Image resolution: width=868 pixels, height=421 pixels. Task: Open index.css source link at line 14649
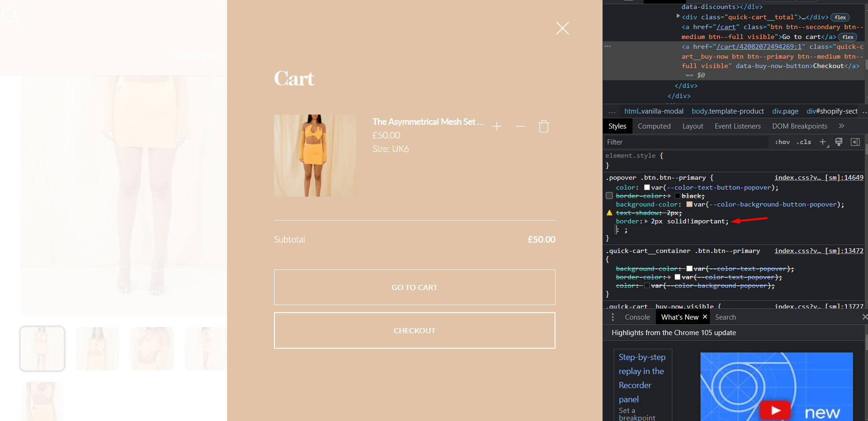pos(819,177)
